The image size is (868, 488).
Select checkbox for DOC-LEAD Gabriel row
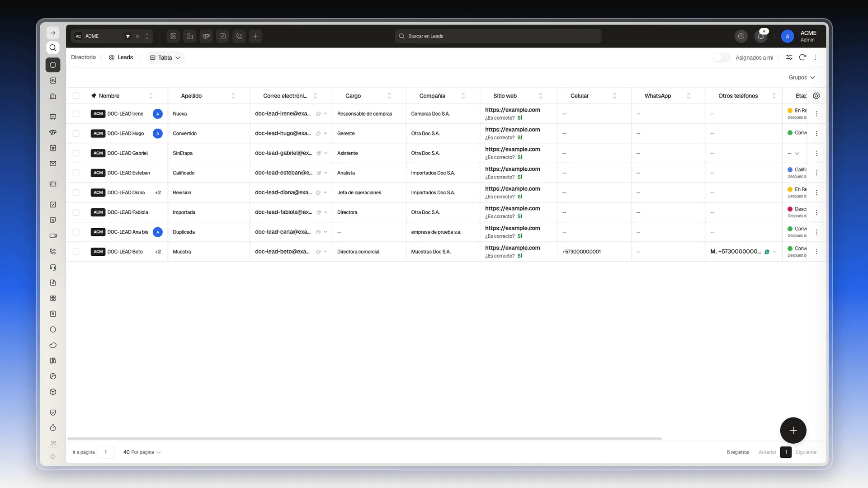(x=76, y=153)
